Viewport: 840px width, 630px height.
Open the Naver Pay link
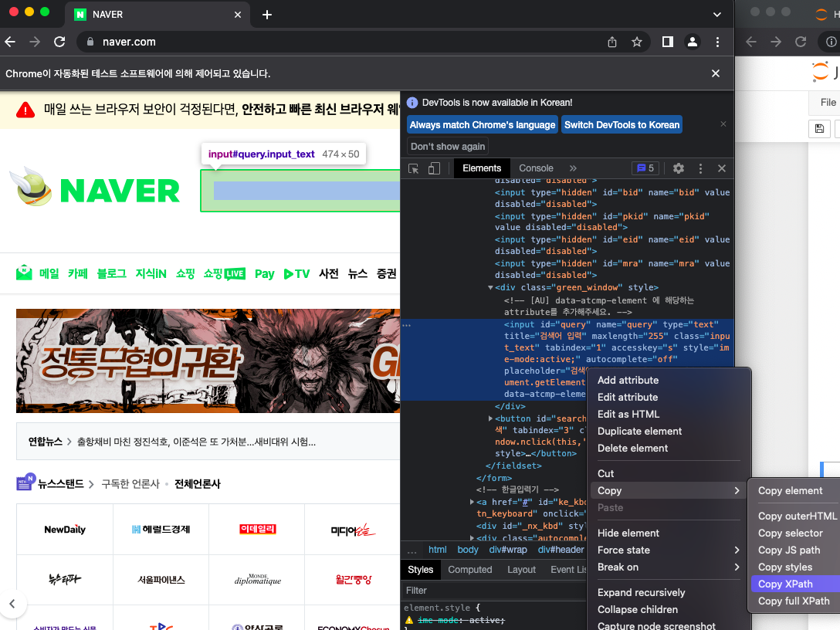pos(265,274)
